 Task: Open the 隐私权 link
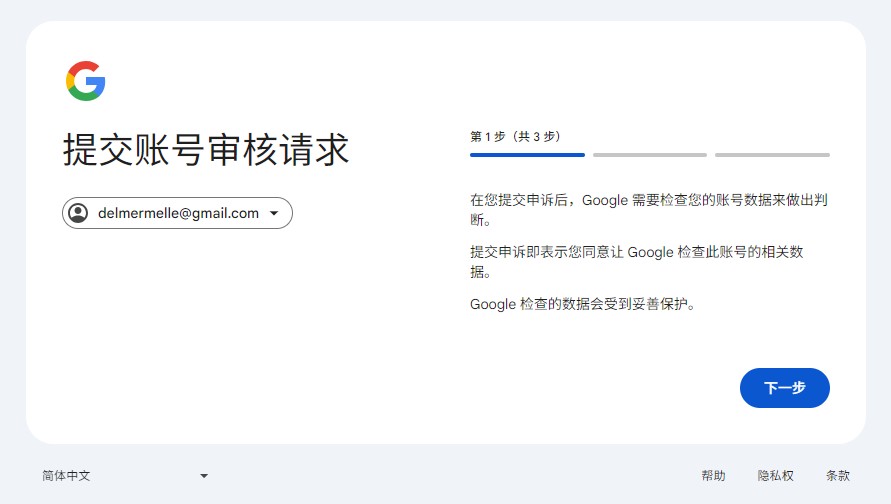click(776, 476)
